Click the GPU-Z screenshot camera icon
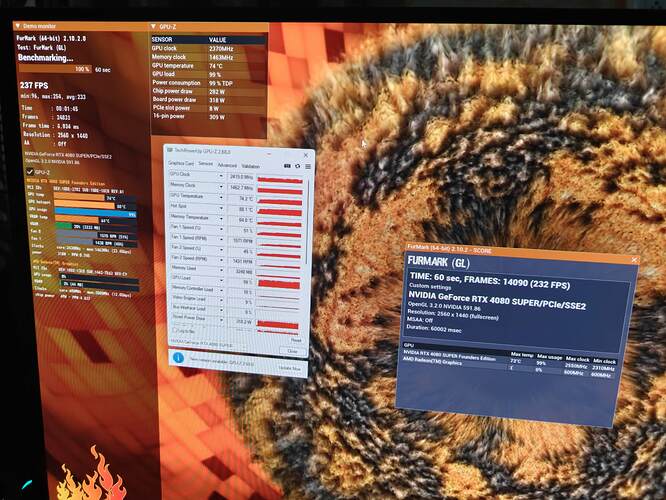This screenshot has width=666, height=500. 284,165
